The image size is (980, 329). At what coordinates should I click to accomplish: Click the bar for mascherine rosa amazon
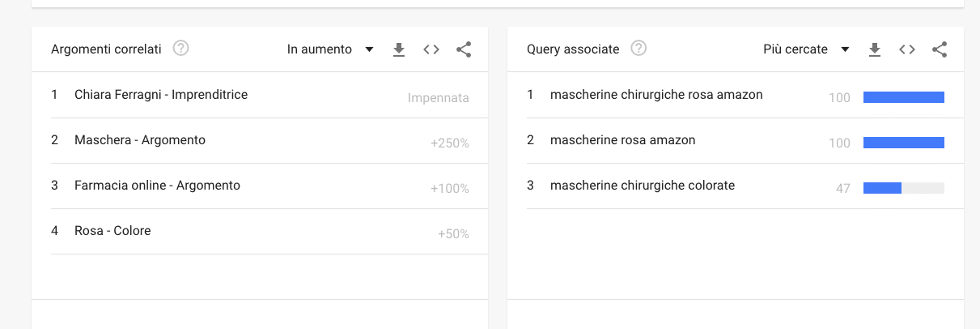click(x=903, y=143)
